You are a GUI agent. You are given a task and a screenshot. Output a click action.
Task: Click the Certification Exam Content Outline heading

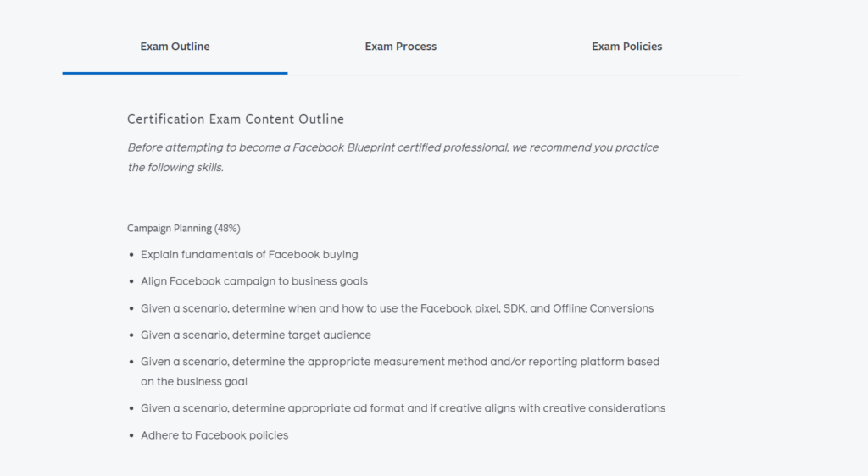point(236,119)
